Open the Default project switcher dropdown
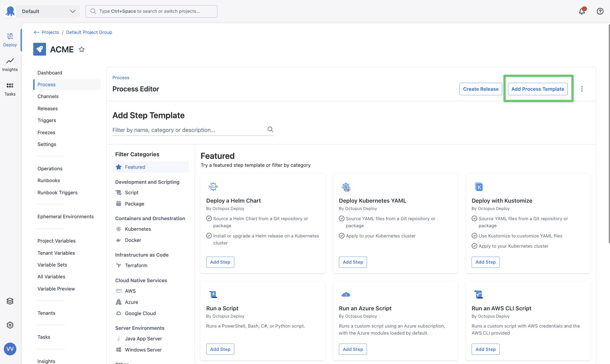Image resolution: width=610 pixels, height=364 pixels. pyautogui.click(x=49, y=11)
